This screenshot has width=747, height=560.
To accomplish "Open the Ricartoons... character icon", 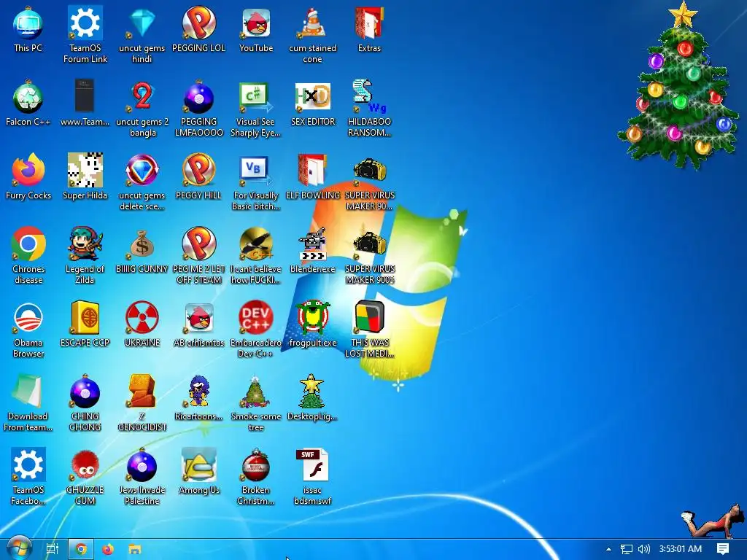I will pos(198,397).
